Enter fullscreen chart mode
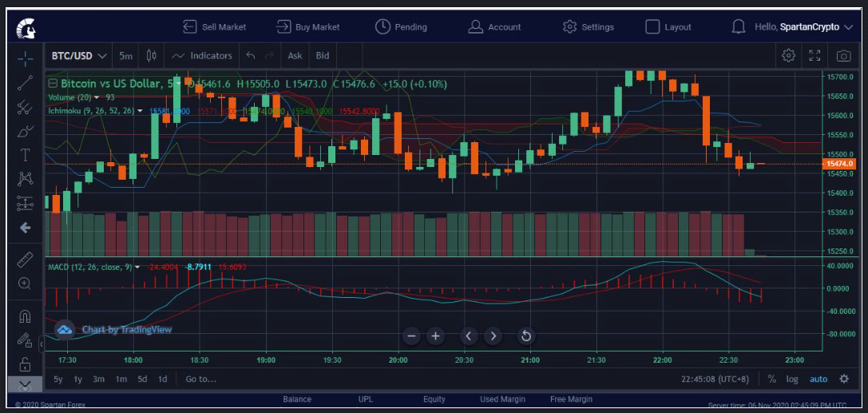Screen dimensions: 868x413 click(814, 56)
